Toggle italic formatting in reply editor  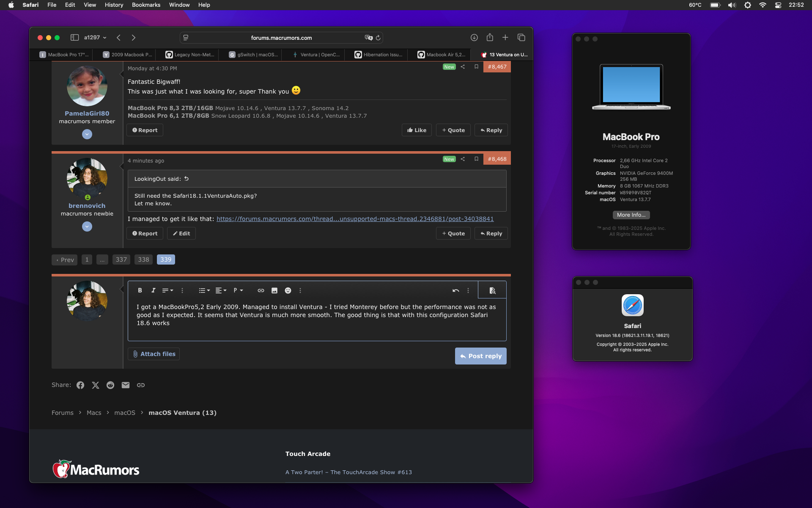(153, 290)
